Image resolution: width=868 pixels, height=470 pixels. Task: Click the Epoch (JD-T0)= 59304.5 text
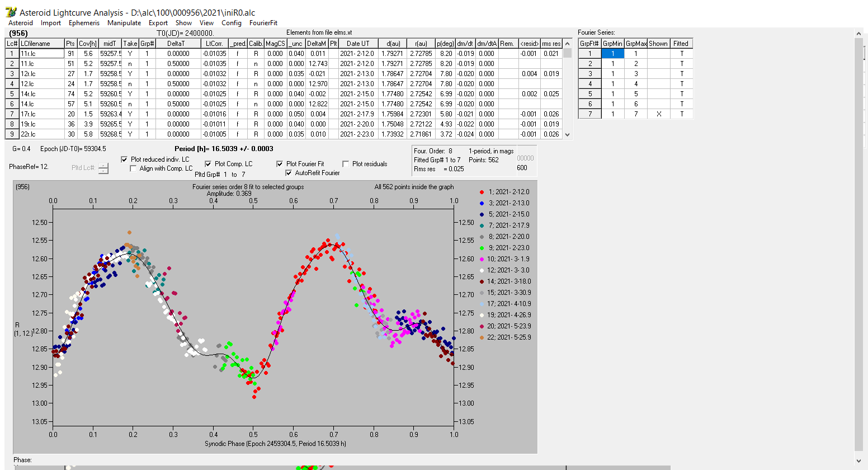pyautogui.click(x=73, y=149)
